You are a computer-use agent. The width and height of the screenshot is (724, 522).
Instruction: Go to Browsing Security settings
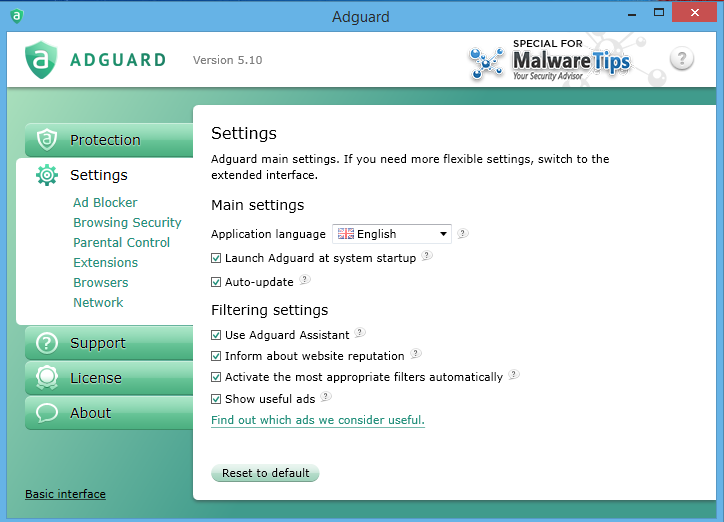tap(127, 222)
